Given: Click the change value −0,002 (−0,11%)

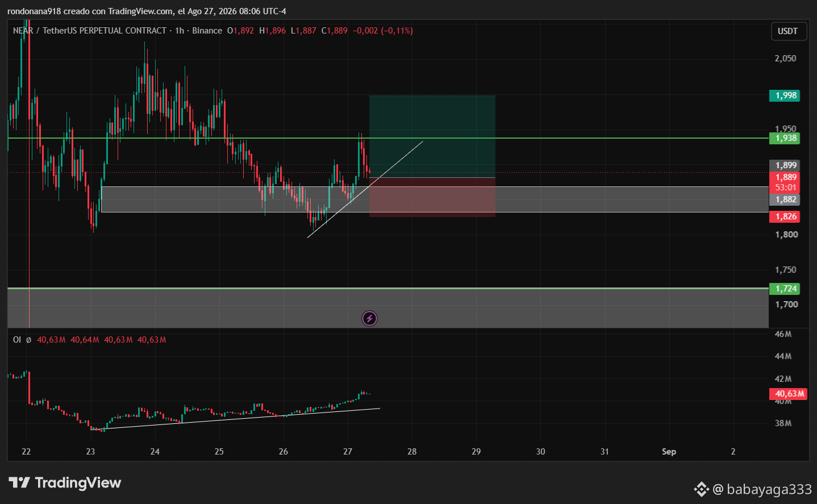Looking at the screenshot, I should point(383,31).
